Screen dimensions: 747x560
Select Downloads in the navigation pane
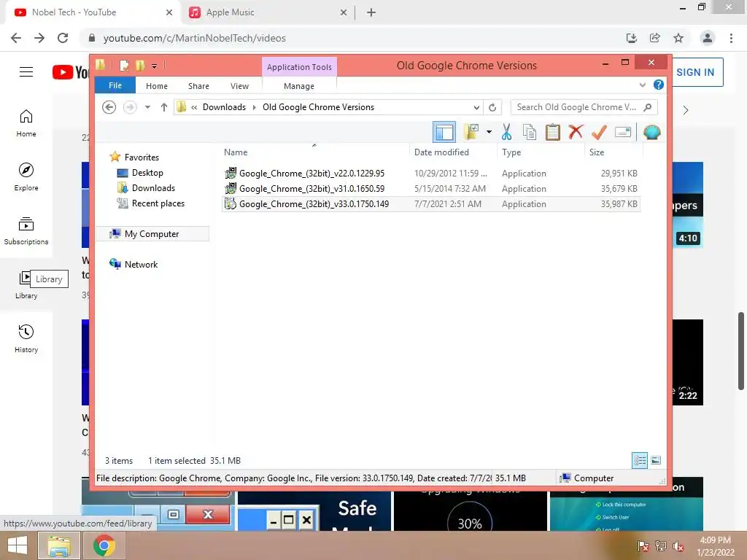point(153,187)
